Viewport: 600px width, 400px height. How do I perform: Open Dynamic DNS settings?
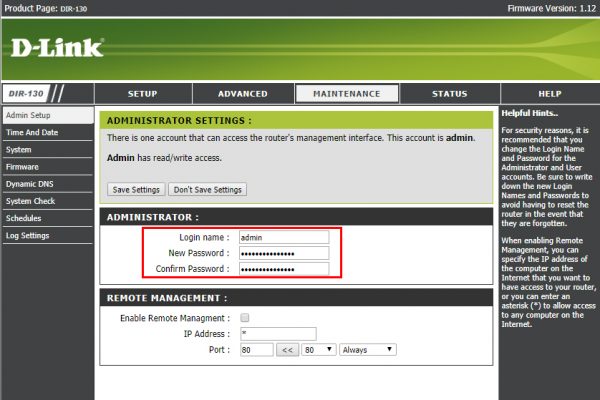(x=48, y=184)
